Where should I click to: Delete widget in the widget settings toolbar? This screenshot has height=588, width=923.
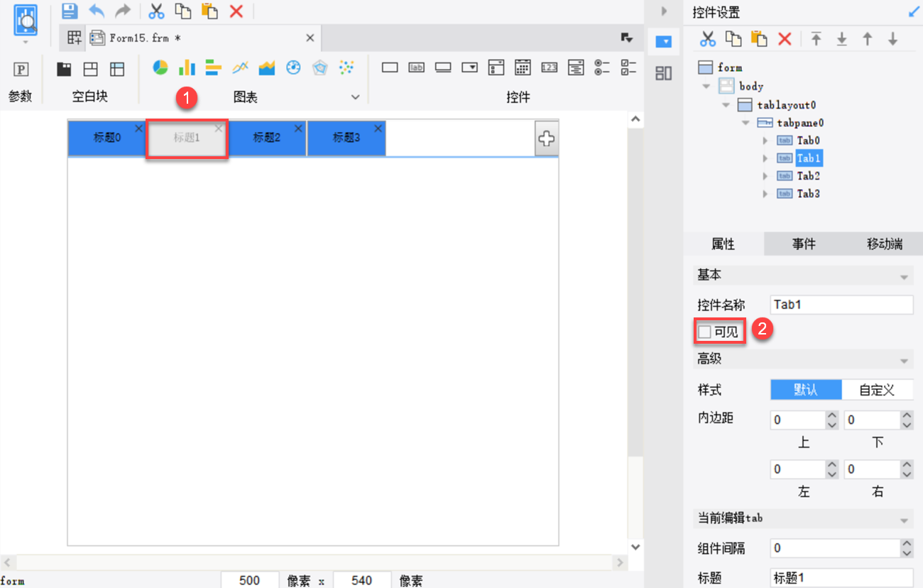785,39
